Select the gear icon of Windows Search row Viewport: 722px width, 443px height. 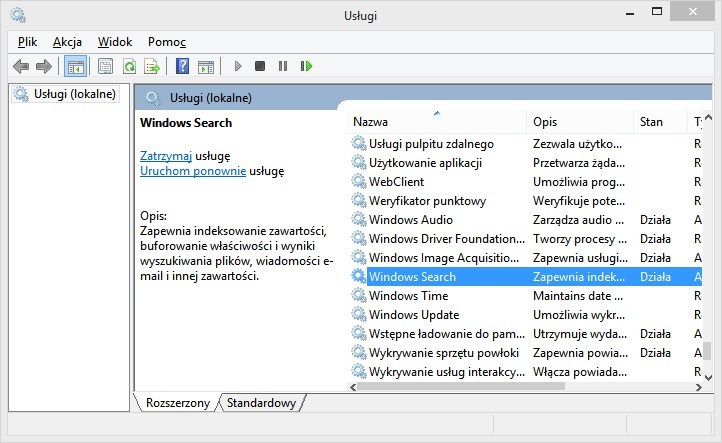point(358,276)
